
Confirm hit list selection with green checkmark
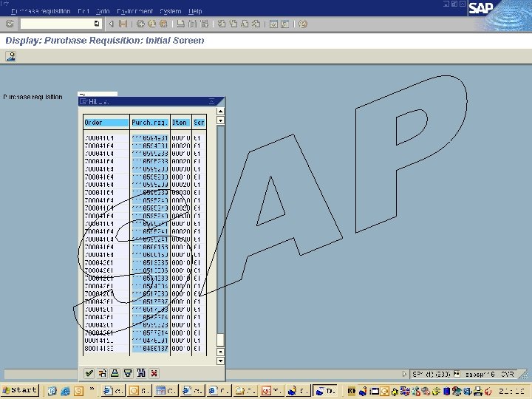[89, 374]
